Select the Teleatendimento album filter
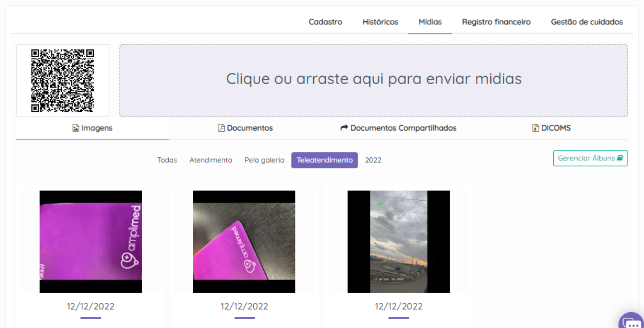The image size is (644, 328). point(324,160)
